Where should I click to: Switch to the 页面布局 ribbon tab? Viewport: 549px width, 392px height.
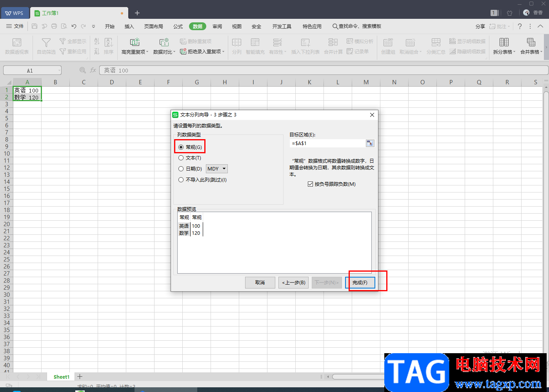click(154, 26)
